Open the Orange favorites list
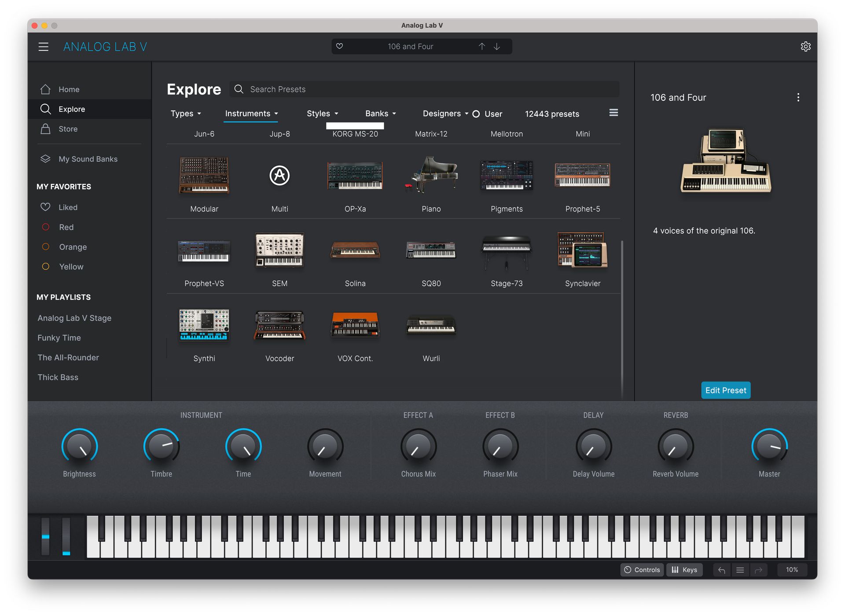The height and width of the screenshot is (616, 845). (90, 247)
